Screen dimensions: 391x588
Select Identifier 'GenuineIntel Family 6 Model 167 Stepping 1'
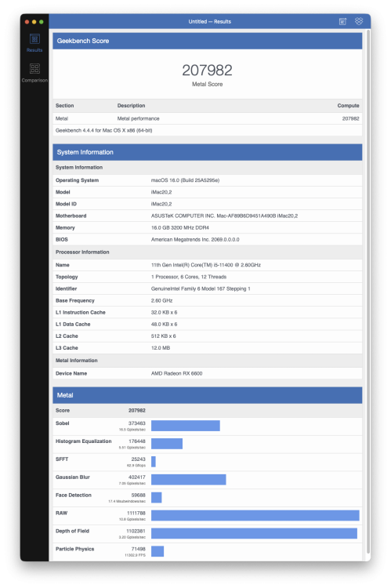pos(201,289)
